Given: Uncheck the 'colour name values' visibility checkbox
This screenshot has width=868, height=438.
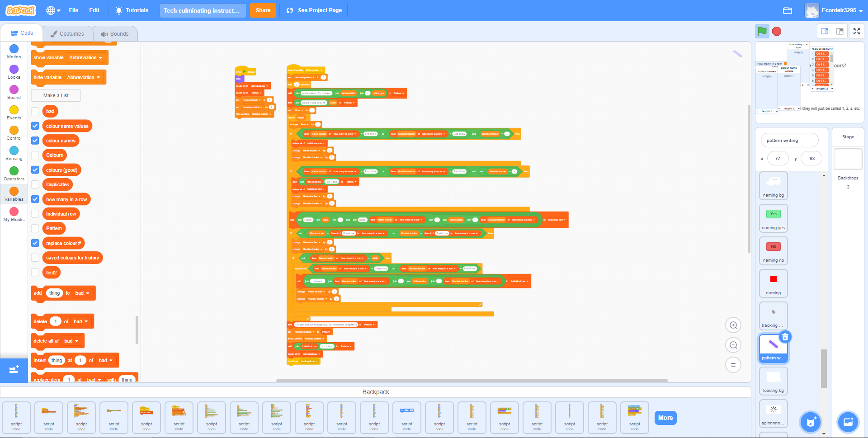Looking at the screenshot, I should click(35, 126).
